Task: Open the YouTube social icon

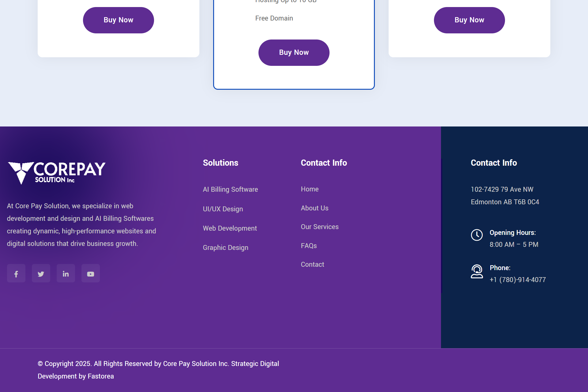Action: (90, 273)
